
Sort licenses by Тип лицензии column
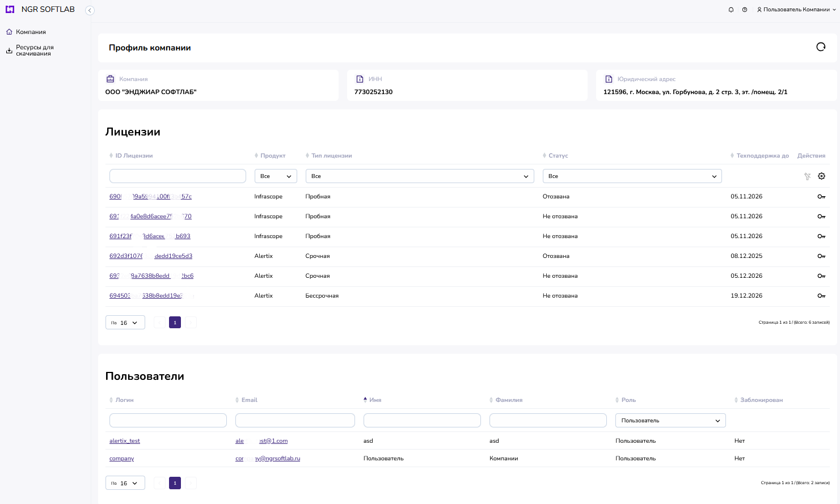[329, 156]
